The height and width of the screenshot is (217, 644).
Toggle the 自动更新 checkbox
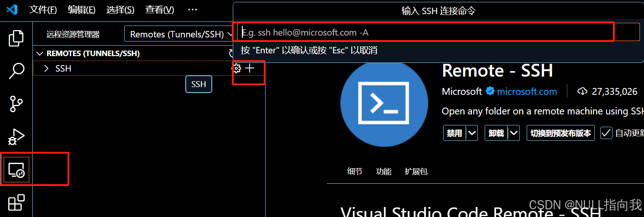[x=606, y=133]
